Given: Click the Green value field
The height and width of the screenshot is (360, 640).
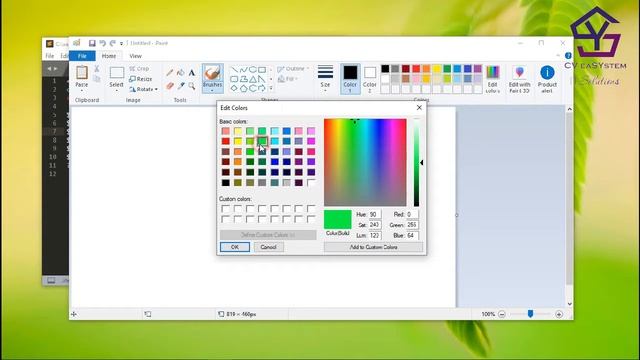Looking at the screenshot, I should 412,225.
